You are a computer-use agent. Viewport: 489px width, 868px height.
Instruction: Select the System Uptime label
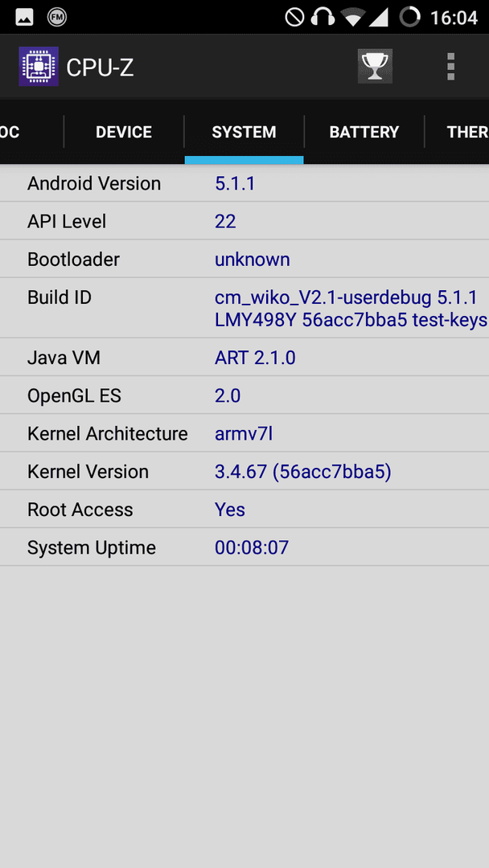(x=92, y=547)
